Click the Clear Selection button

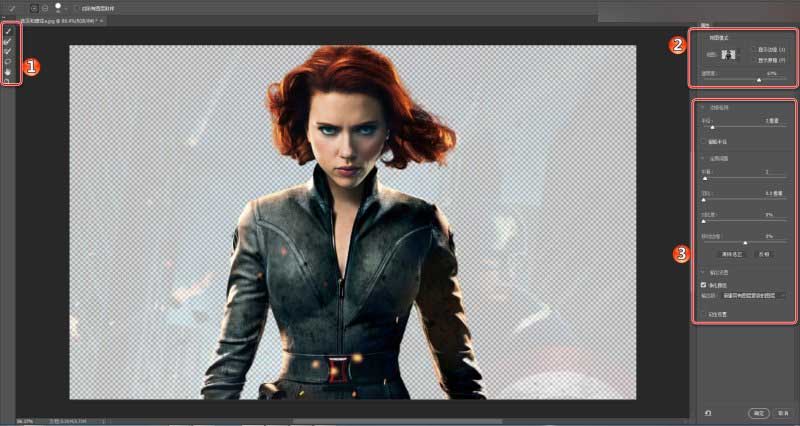[731, 254]
